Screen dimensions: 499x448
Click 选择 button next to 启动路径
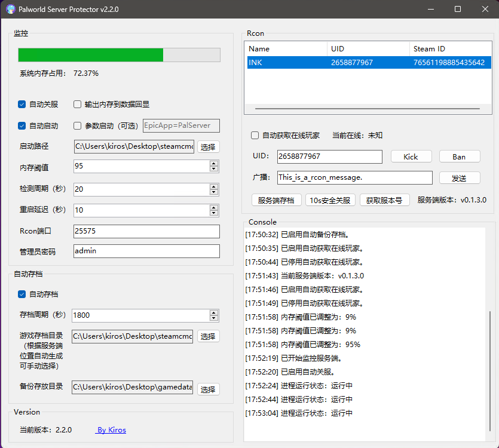[x=208, y=147]
